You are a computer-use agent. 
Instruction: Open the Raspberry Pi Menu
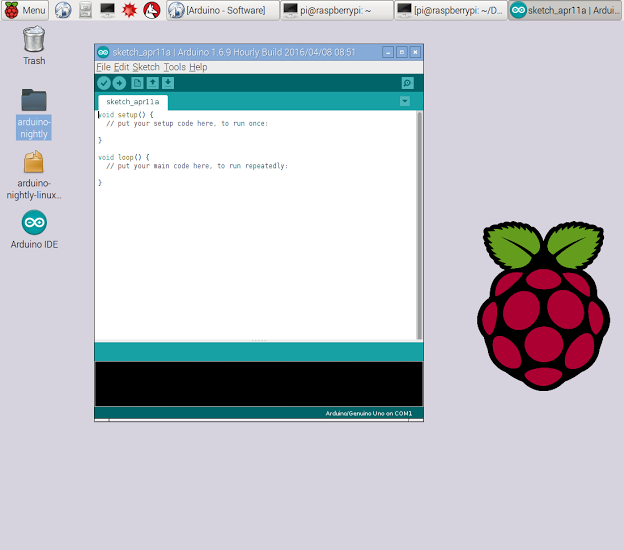[x=25, y=10]
